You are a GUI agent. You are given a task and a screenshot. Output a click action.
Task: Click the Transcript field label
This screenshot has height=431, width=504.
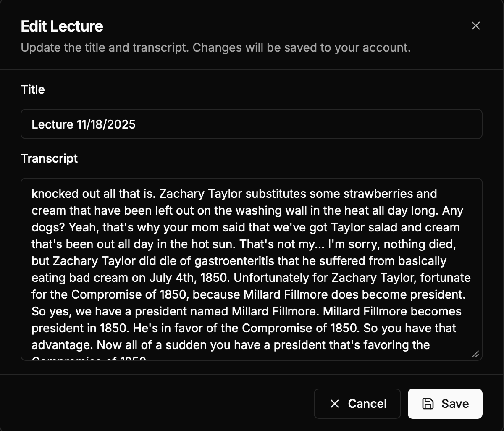click(49, 158)
